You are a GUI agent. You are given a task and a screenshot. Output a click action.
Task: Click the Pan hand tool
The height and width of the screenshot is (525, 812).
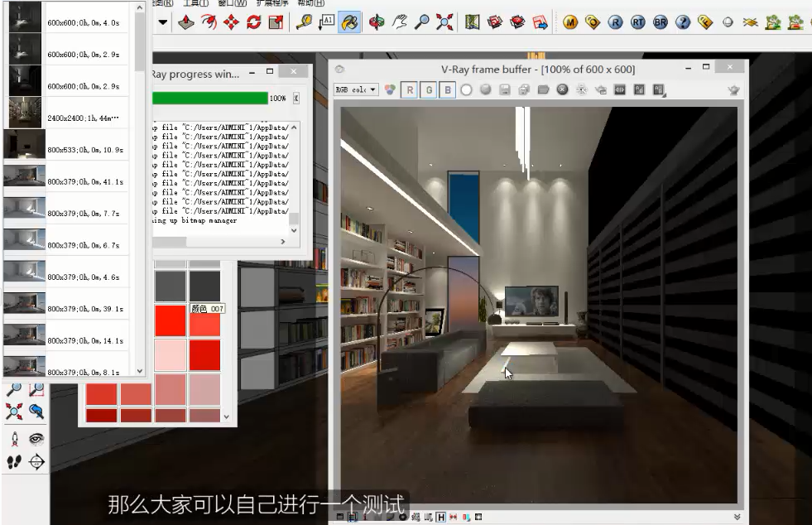pyautogui.click(x=400, y=22)
